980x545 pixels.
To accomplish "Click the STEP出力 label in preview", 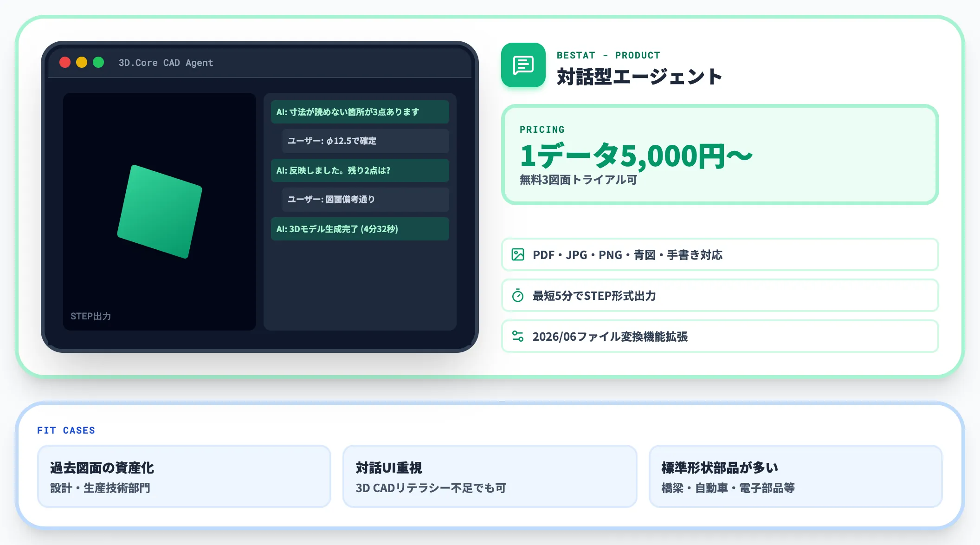I will 91,316.
